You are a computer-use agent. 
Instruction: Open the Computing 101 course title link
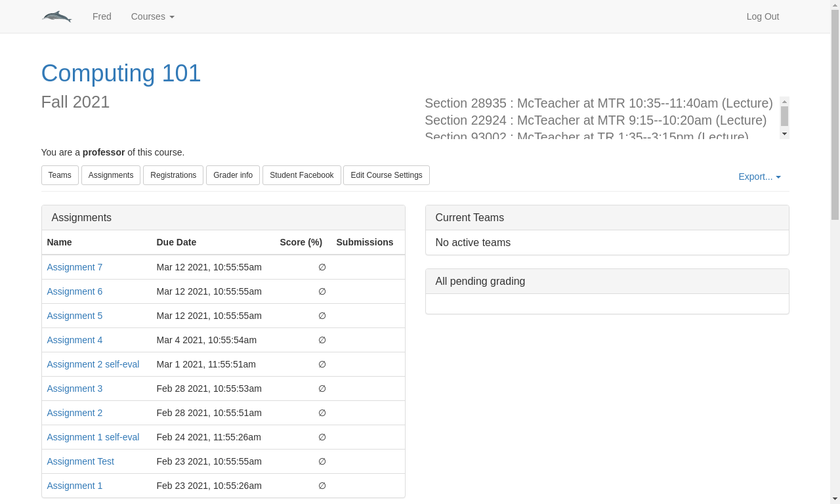121,73
